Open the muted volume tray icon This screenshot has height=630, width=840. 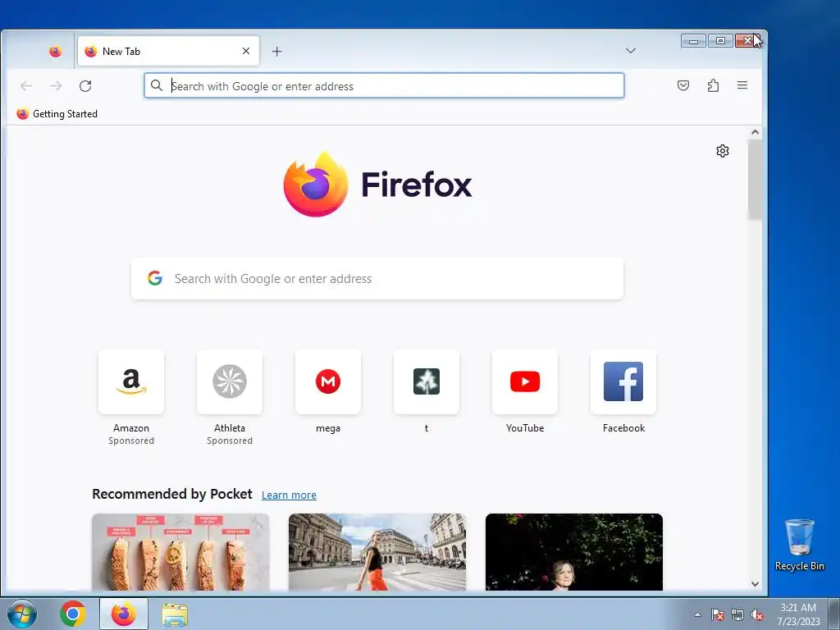click(757, 615)
